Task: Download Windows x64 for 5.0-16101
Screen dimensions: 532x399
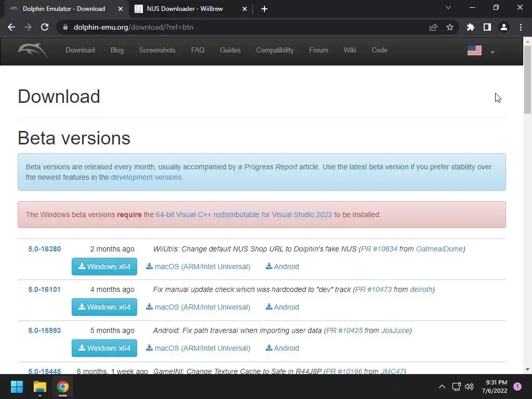Action: pos(104,307)
